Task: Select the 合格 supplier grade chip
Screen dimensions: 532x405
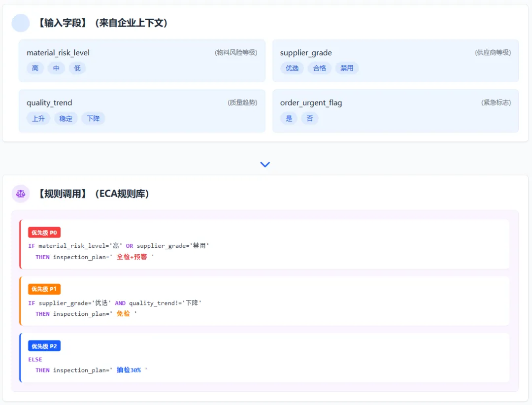Action: (320, 68)
